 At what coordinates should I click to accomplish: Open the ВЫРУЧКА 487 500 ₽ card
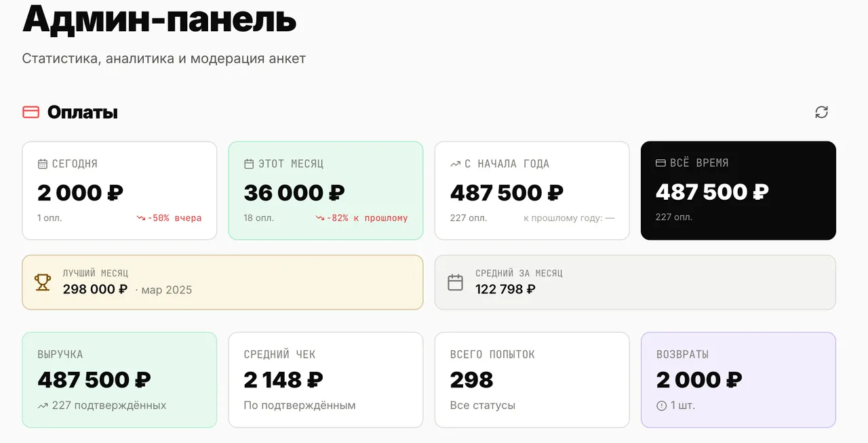pos(119,380)
